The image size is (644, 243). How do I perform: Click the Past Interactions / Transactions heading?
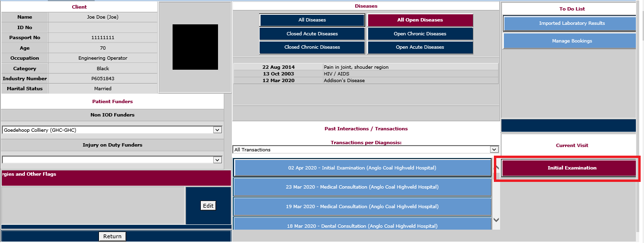coord(366,129)
